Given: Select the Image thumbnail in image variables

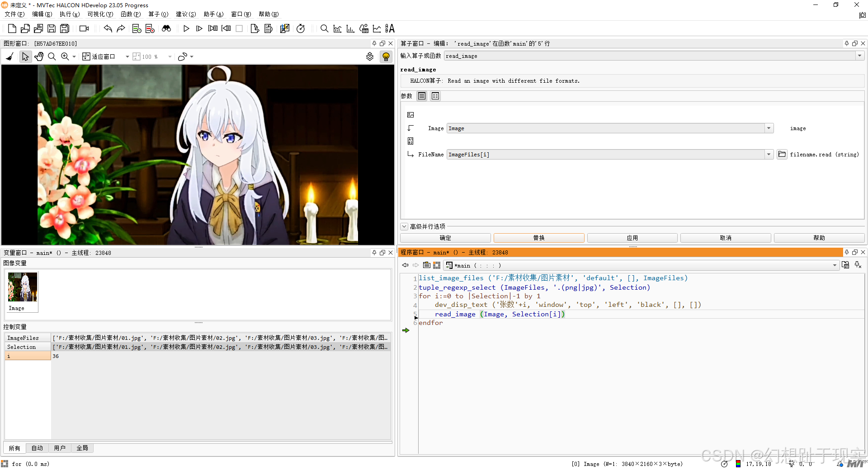Looking at the screenshot, I should [x=23, y=291].
